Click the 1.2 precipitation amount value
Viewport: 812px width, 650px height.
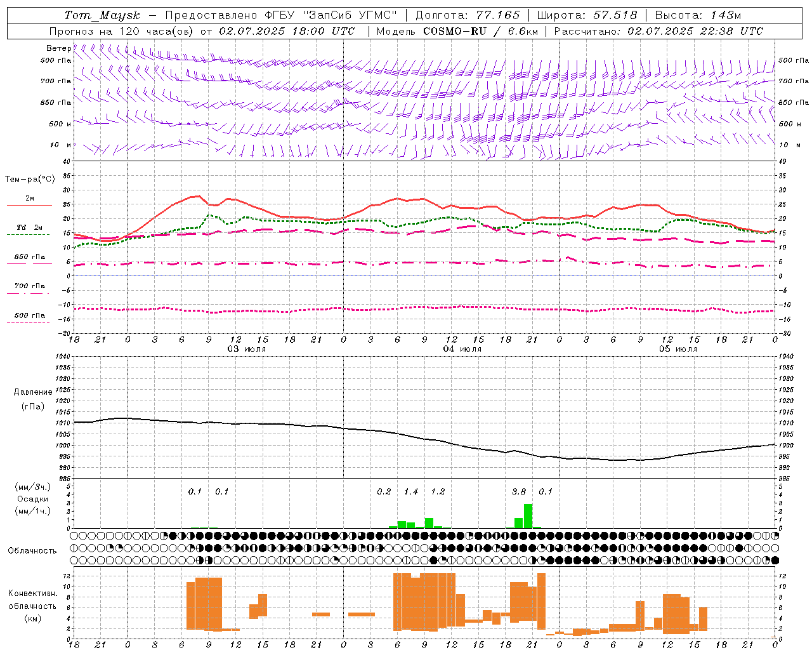click(438, 491)
